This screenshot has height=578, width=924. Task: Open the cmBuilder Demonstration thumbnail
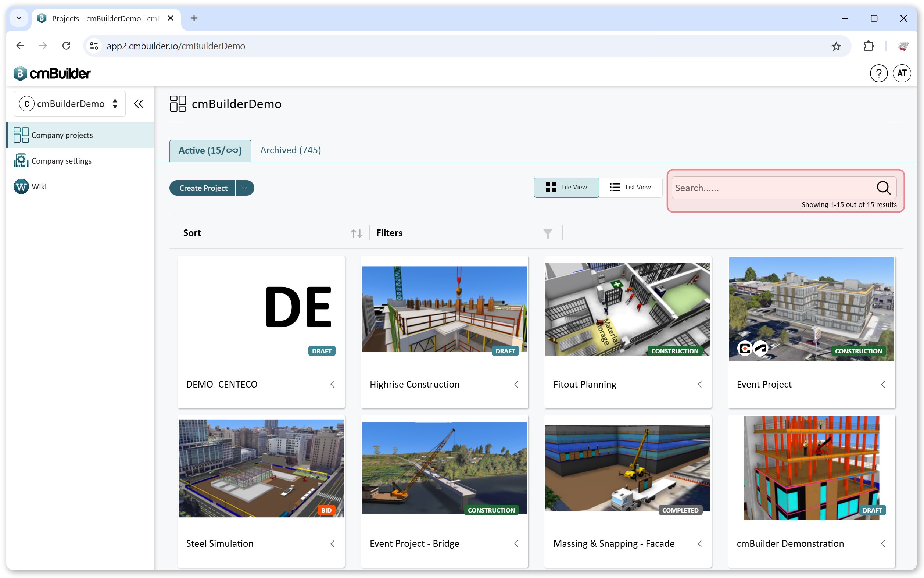(x=811, y=468)
